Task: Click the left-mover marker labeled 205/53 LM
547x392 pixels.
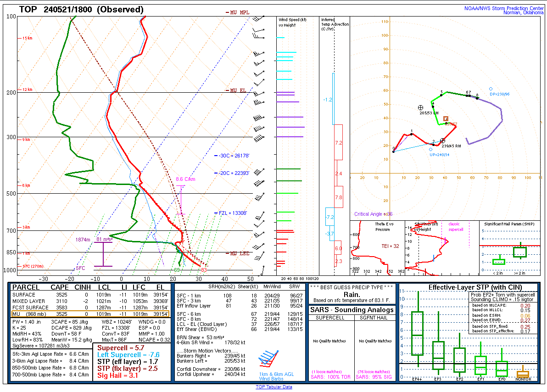Action: tap(420, 107)
